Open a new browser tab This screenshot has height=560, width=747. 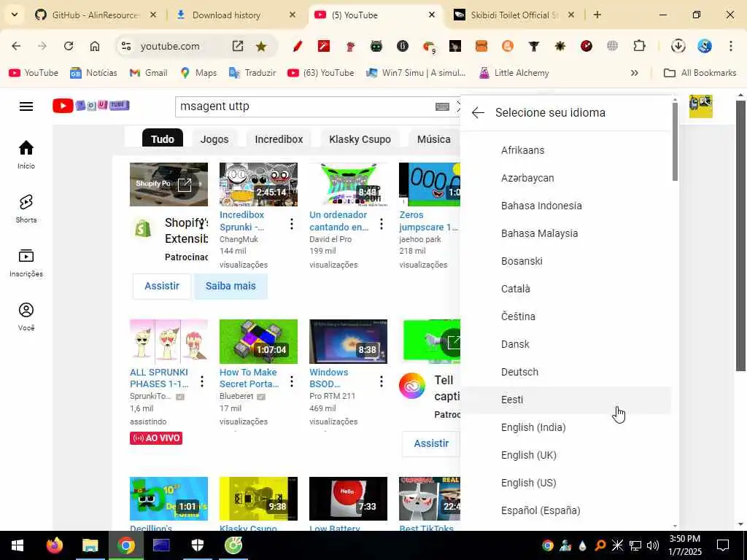point(597,15)
